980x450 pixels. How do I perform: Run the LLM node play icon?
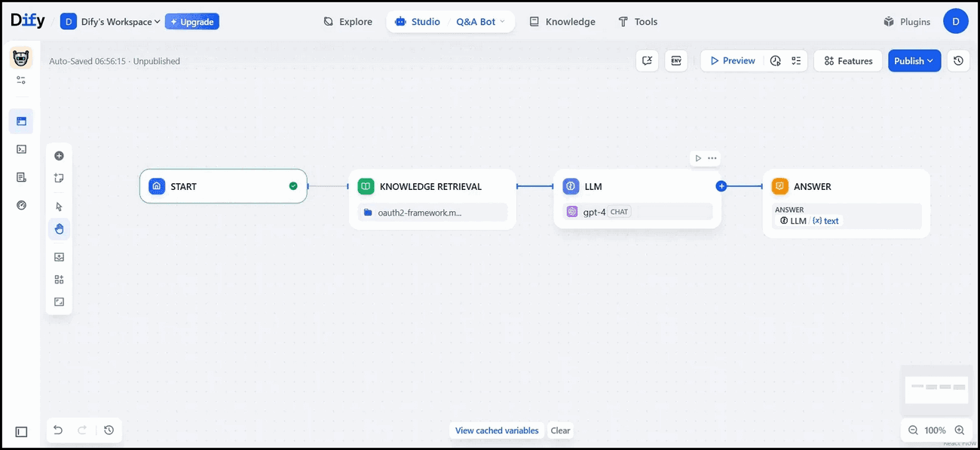698,158
